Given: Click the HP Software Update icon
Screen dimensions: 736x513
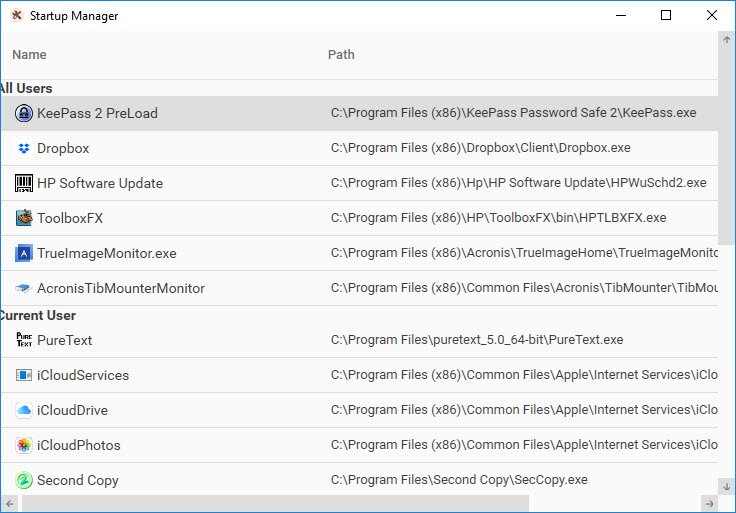Looking at the screenshot, I should point(24,183).
